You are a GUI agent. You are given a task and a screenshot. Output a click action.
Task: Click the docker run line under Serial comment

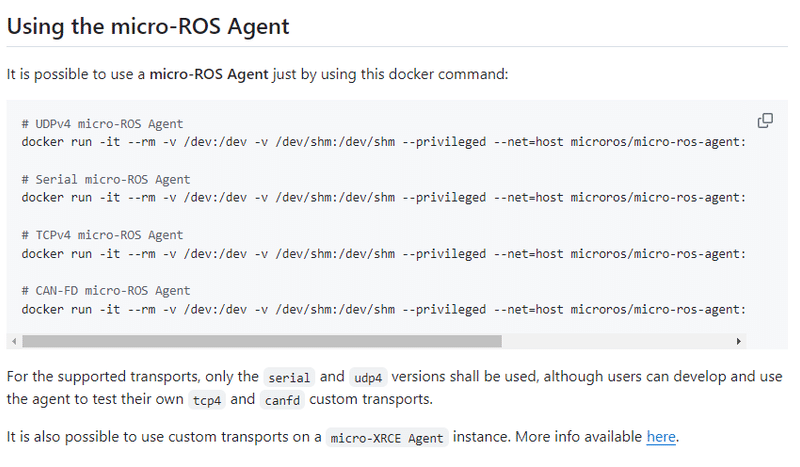tap(384, 198)
